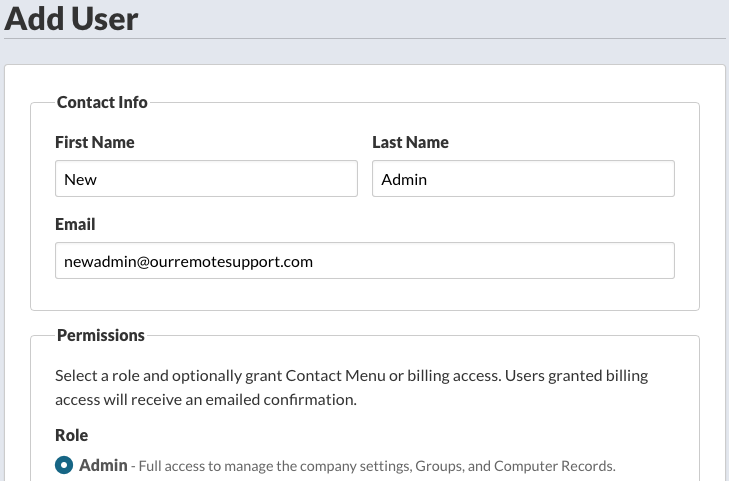Select the Admin role radio button
The height and width of the screenshot is (481, 729).
pyautogui.click(x=64, y=465)
